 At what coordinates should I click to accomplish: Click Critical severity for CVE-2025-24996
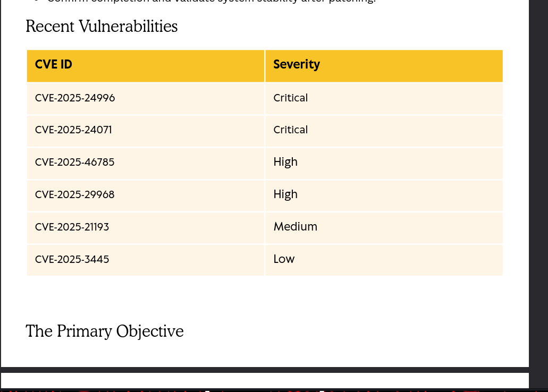(291, 98)
